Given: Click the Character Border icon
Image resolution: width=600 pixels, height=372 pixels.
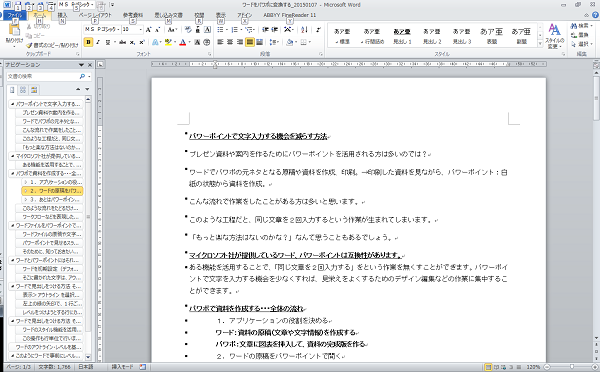Looking at the screenshot, I should [207, 29].
